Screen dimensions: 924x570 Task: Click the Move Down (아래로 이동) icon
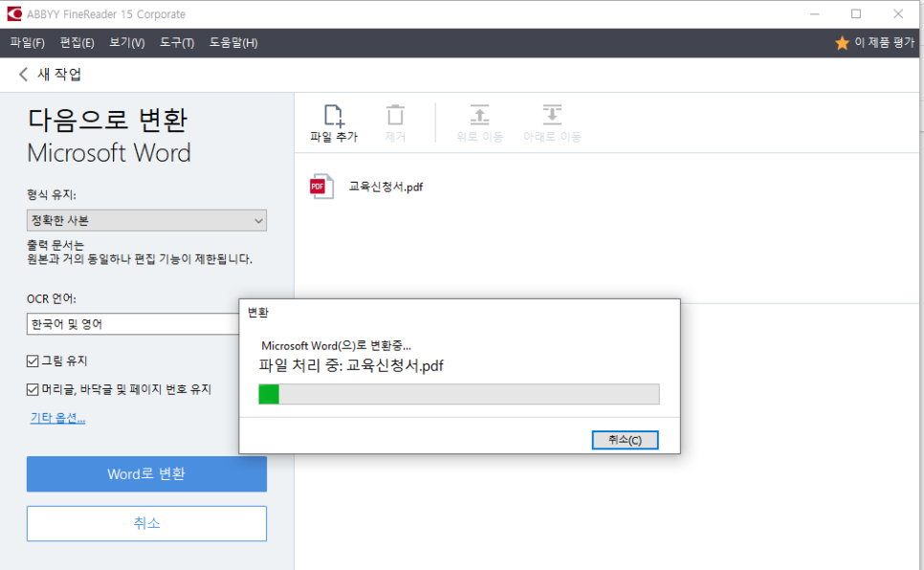click(552, 115)
